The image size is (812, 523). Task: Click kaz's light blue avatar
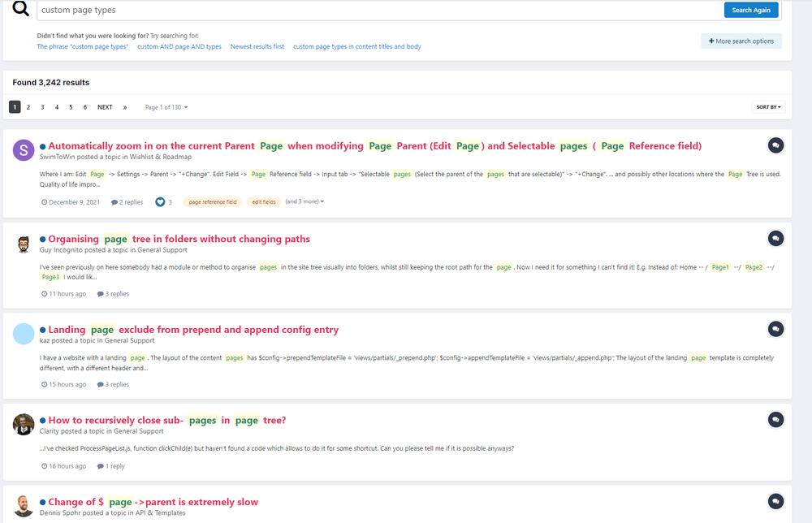(x=24, y=334)
